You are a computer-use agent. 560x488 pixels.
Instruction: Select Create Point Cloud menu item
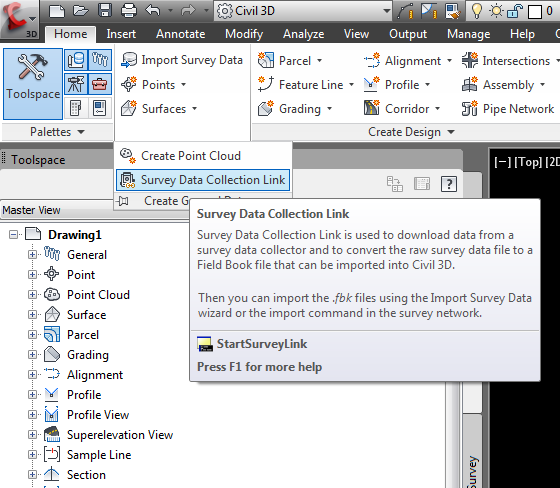tap(203, 156)
